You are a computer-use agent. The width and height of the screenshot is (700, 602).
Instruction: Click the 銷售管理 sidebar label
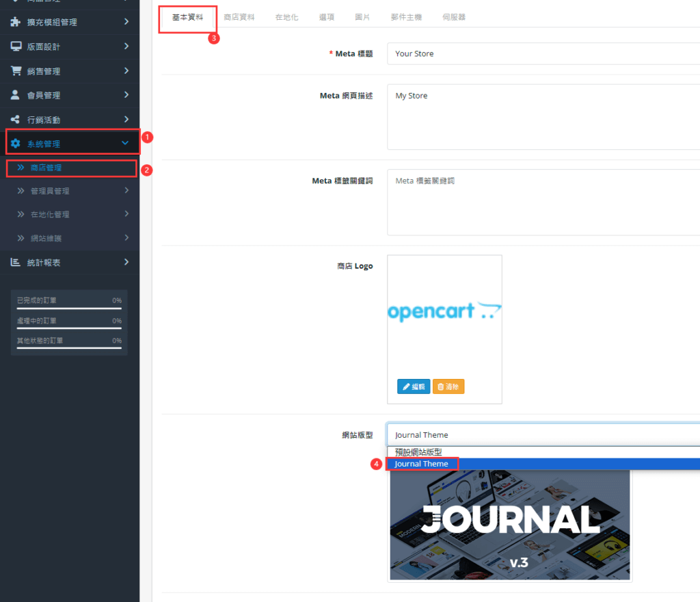tap(43, 71)
